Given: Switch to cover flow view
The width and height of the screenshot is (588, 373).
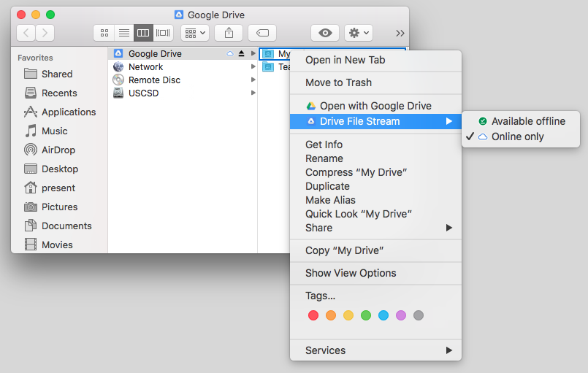Looking at the screenshot, I should coord(163,33).
